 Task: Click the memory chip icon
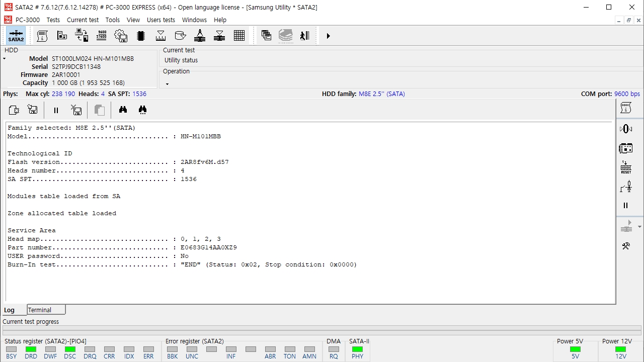[x=141, y=36]
